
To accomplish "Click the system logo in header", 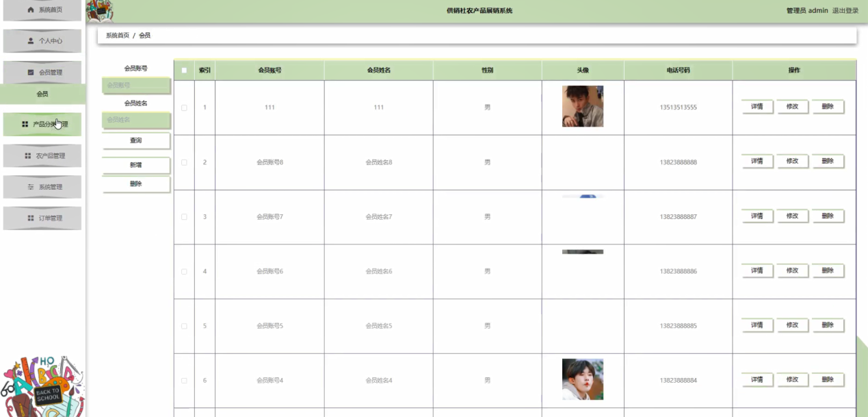I will point(100,11).
